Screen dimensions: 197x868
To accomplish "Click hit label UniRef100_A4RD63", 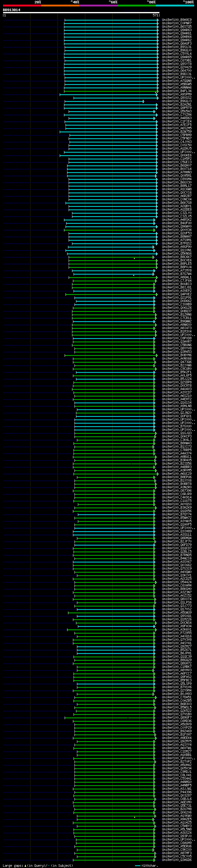I will tap(176, 118).
